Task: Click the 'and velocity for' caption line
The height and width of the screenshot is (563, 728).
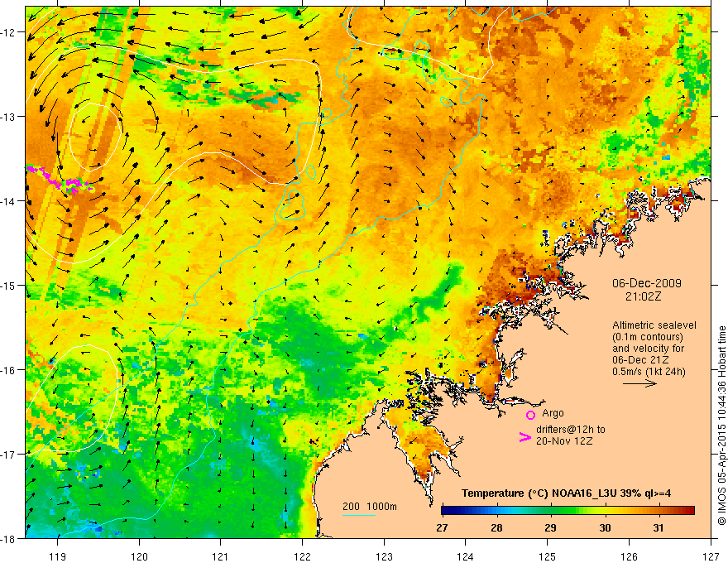Action: 648,349
